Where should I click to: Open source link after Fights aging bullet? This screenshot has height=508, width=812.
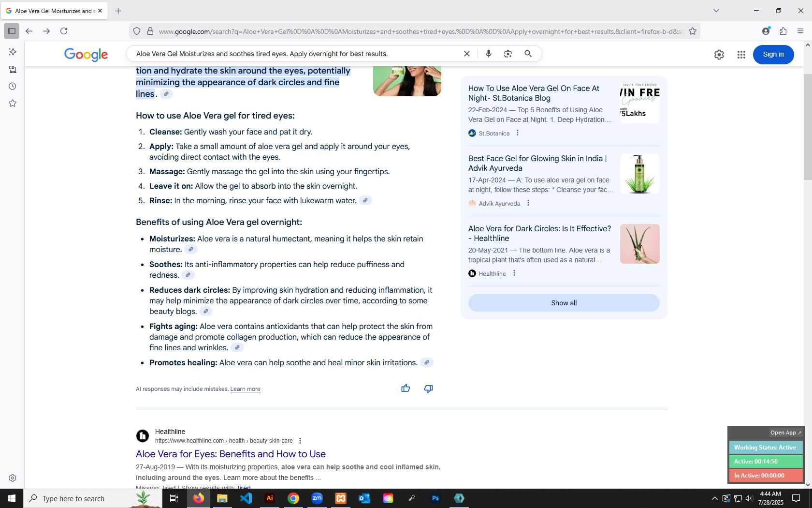tap(237, 347)
